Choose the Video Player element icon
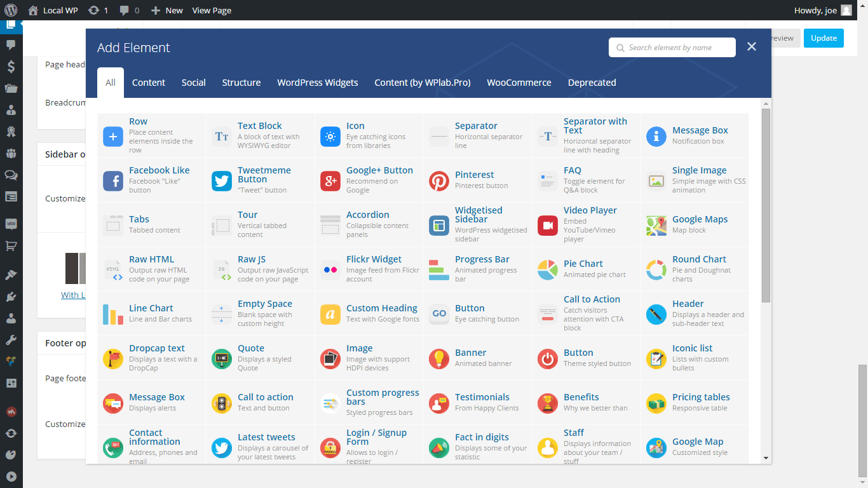Viewport: 868px width, 488px height. point(548,226)
